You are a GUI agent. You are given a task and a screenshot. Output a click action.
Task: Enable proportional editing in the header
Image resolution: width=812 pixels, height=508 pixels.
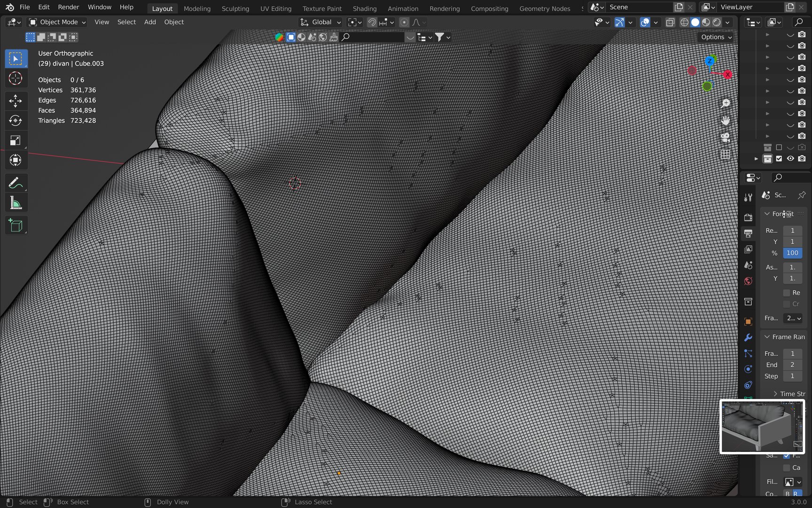[404, 22]
